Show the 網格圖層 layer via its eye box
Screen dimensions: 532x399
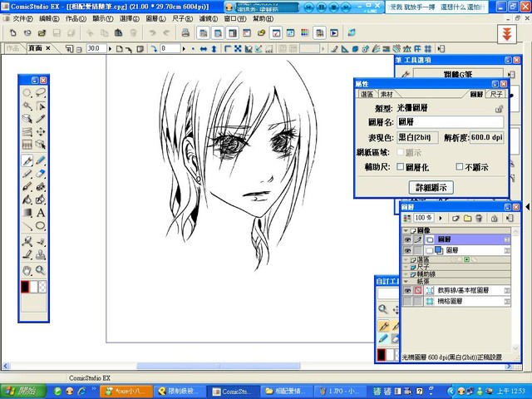tap(407, 301)
